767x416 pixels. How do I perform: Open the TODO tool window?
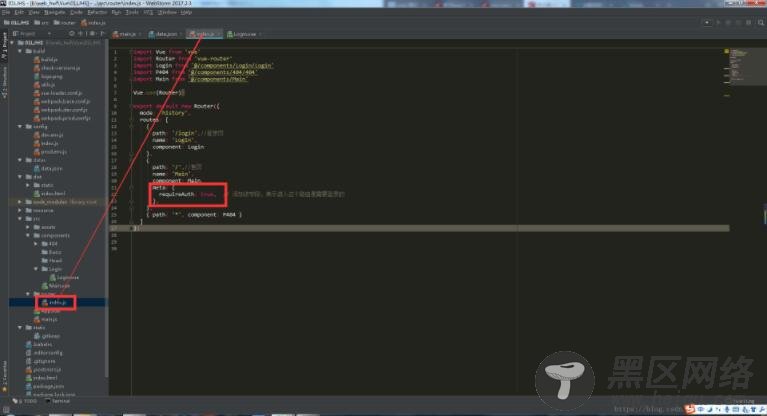25,401
